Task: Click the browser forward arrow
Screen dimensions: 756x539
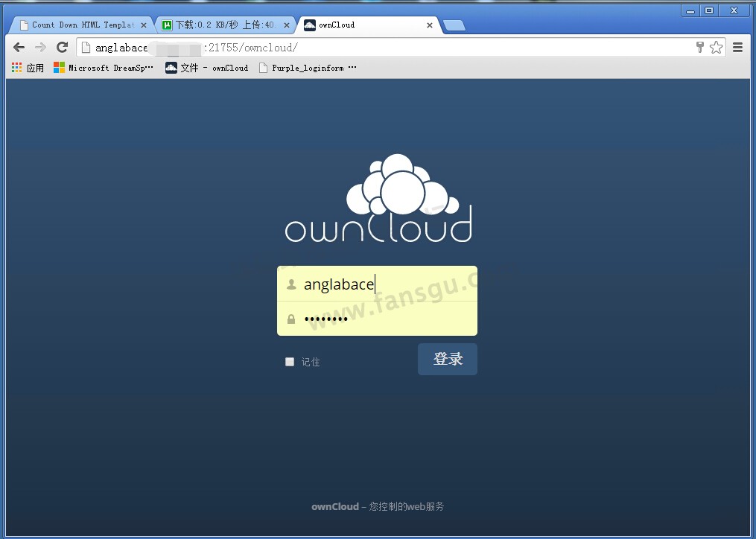Action: pyautogui.click(x=40, y=47)
